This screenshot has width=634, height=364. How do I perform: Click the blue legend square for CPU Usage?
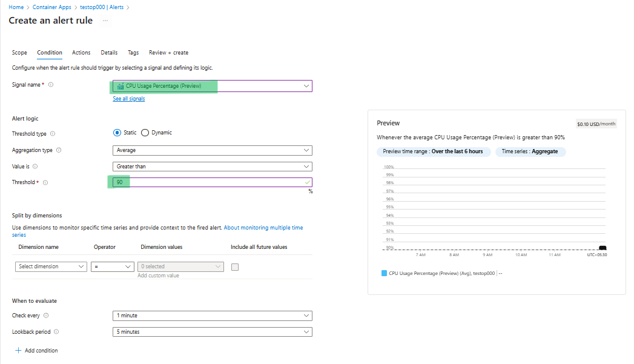pos(384,273)
